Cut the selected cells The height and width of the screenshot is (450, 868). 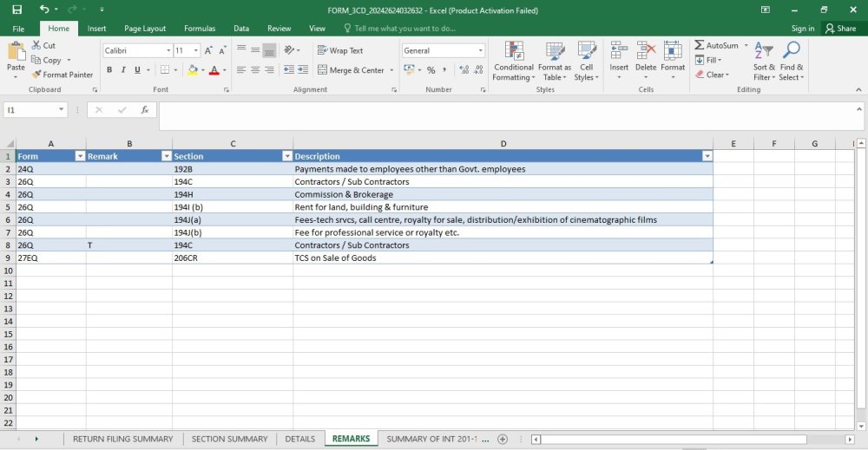(x=43, y=45)
